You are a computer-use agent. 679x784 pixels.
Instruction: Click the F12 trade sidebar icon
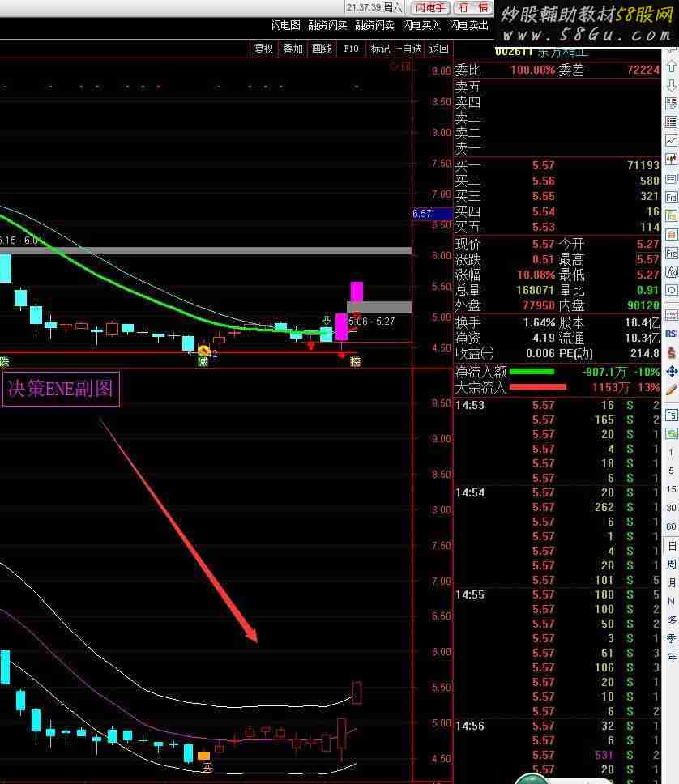672,254
